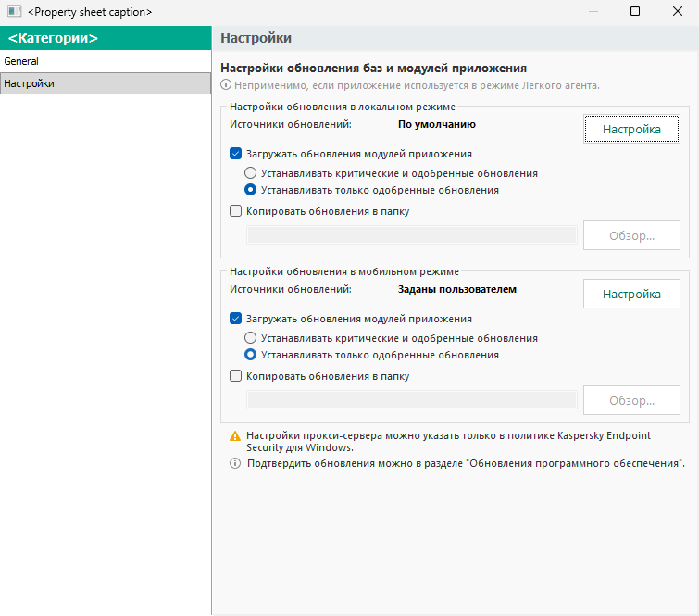The image size is (699, 616).
Task: Click heading Настройки обновления баз и модулей приложения
Action: [374, 69]
